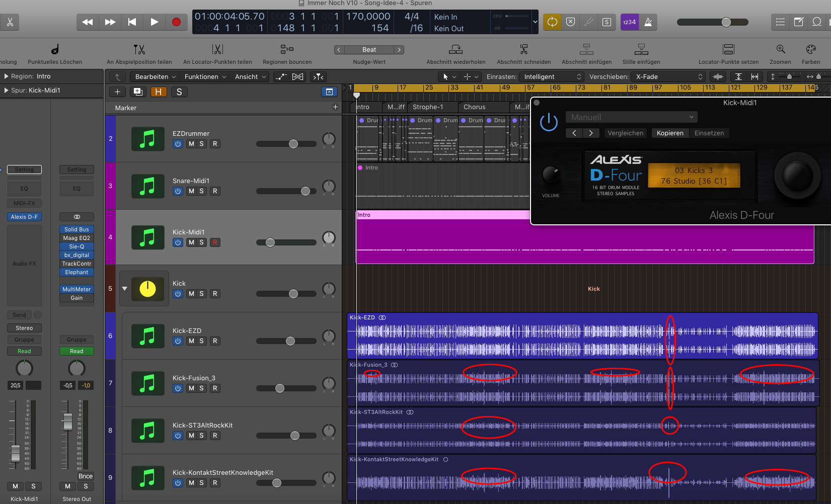Open the Bearbeiten menu
831x504 pixels.
tap(155, 77)
